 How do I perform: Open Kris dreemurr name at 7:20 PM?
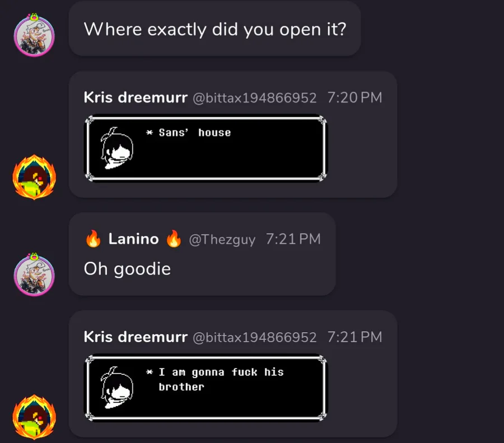pos(136,97)
